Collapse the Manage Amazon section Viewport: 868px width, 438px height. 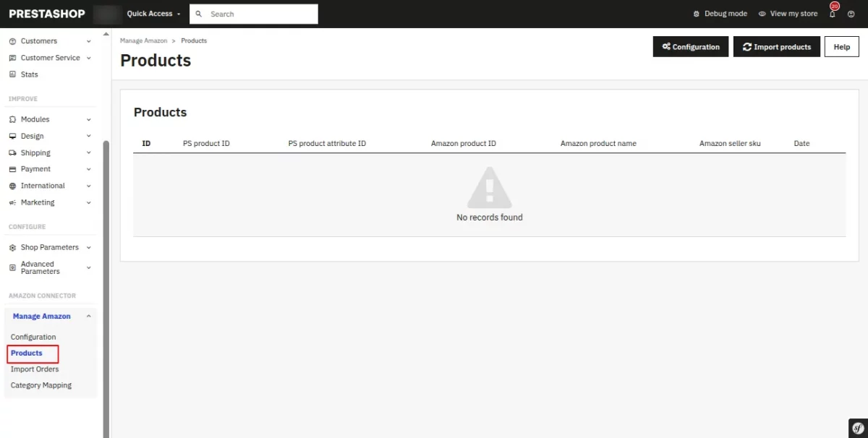(x=88, y=316)
